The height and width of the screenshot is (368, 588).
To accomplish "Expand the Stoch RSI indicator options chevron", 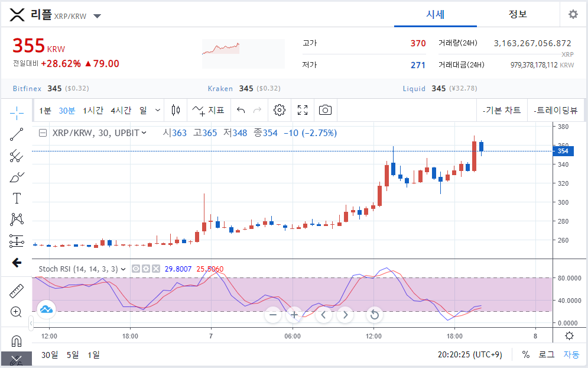I will point(123,269).
